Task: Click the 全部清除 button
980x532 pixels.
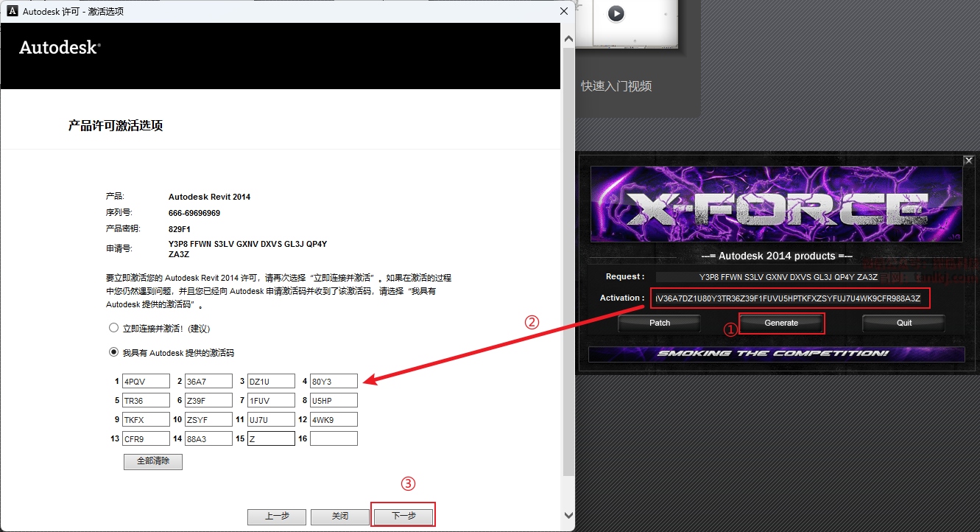Action: [153, 461]
